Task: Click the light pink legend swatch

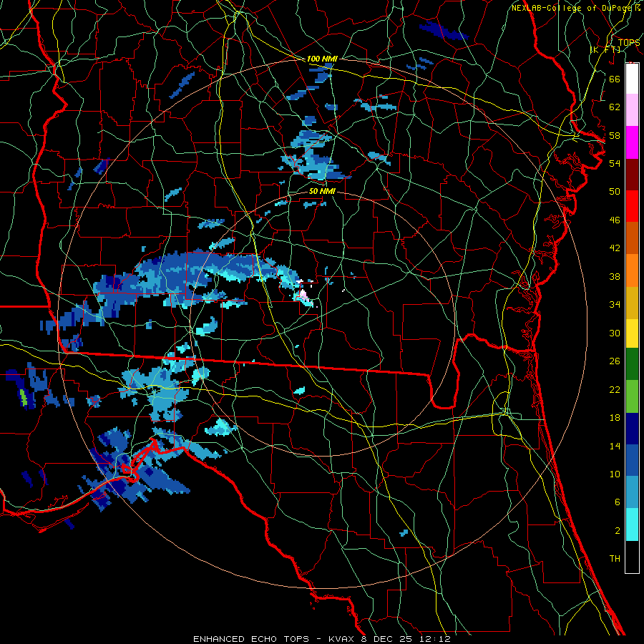Action: tap(632, 109)
